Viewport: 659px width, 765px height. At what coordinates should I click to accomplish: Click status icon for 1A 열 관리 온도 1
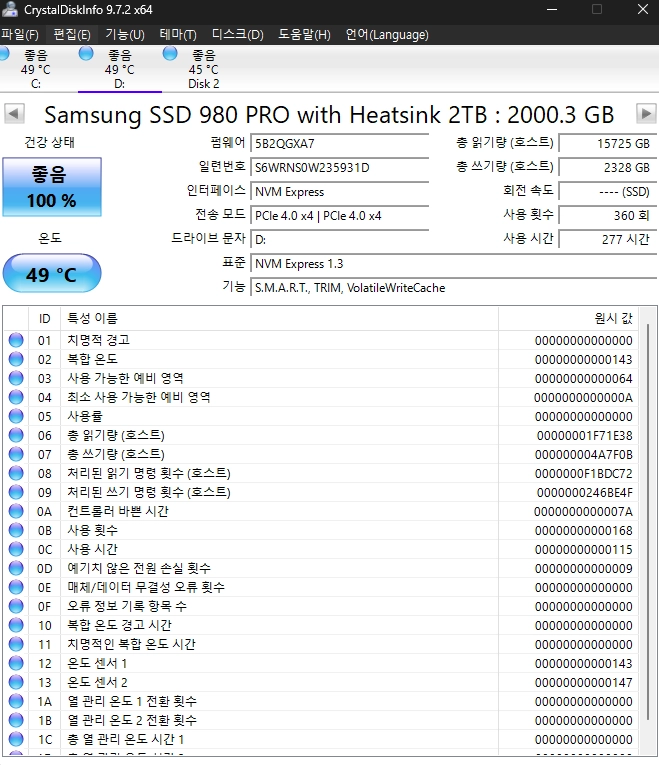(16, 701)
